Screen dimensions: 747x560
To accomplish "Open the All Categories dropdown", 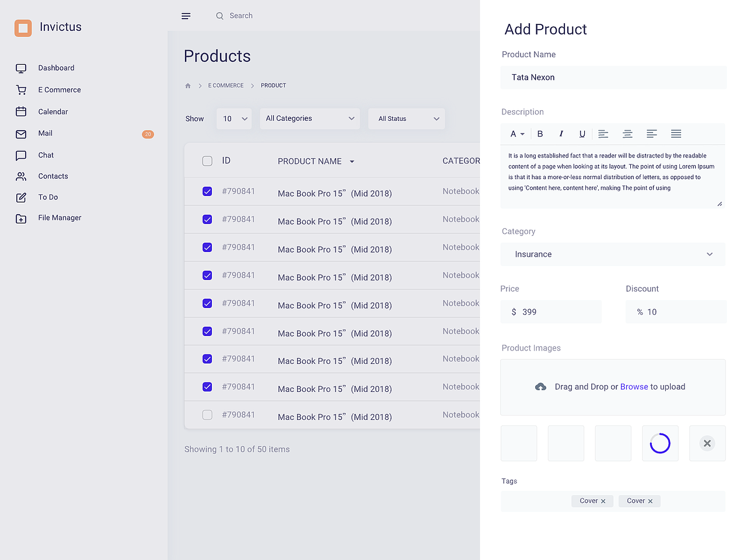I will point(310,118).
